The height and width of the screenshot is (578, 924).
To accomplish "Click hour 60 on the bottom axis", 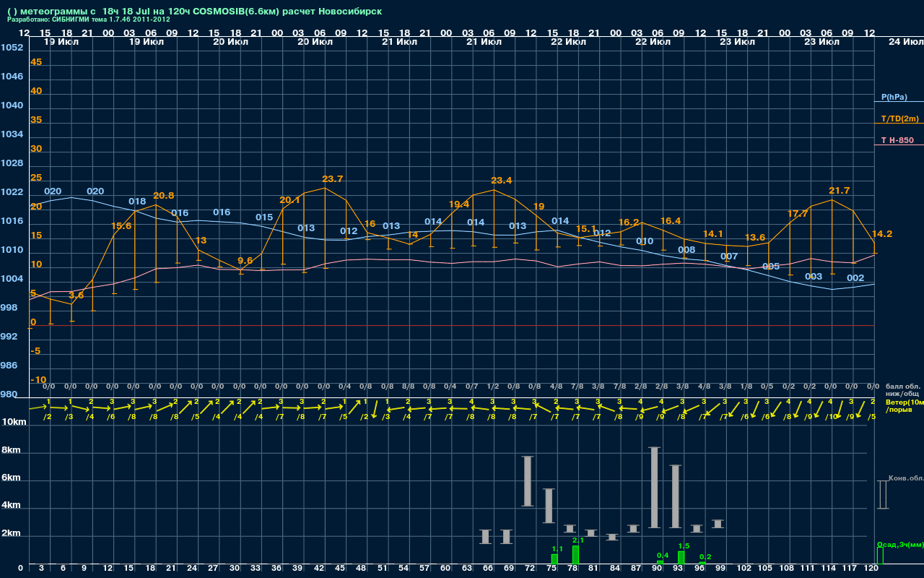I will pyautogui.click(x=445, y=569).
